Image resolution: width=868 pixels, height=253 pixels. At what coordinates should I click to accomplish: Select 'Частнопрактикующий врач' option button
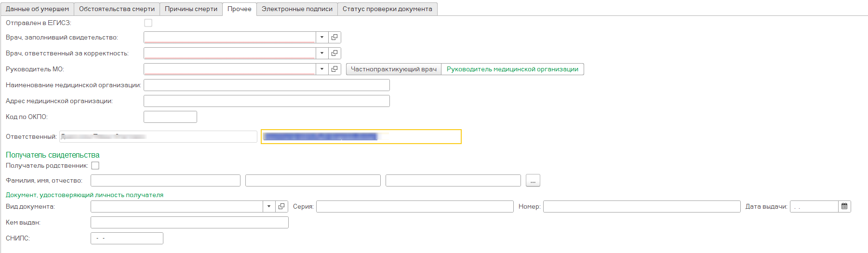tap(393, 69)
